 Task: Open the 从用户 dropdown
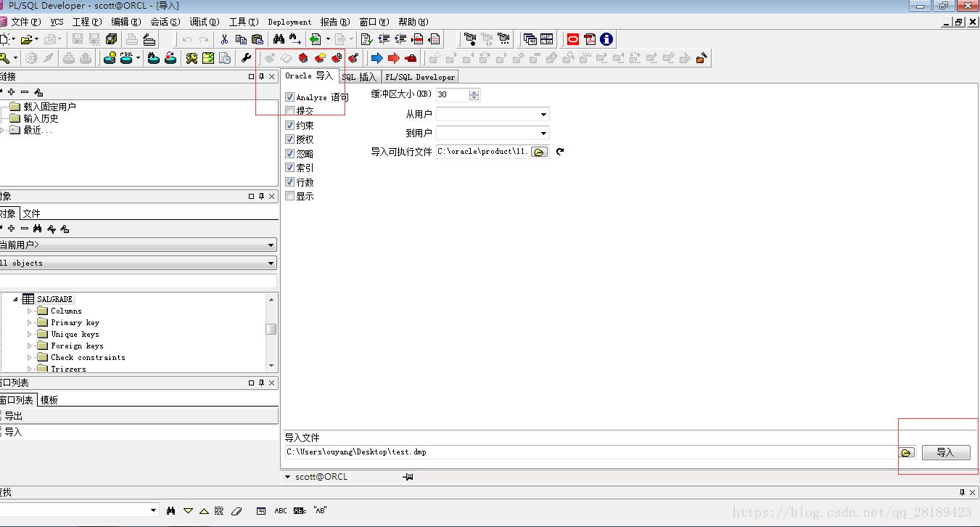pyautogui.click(x=543, y=114)
